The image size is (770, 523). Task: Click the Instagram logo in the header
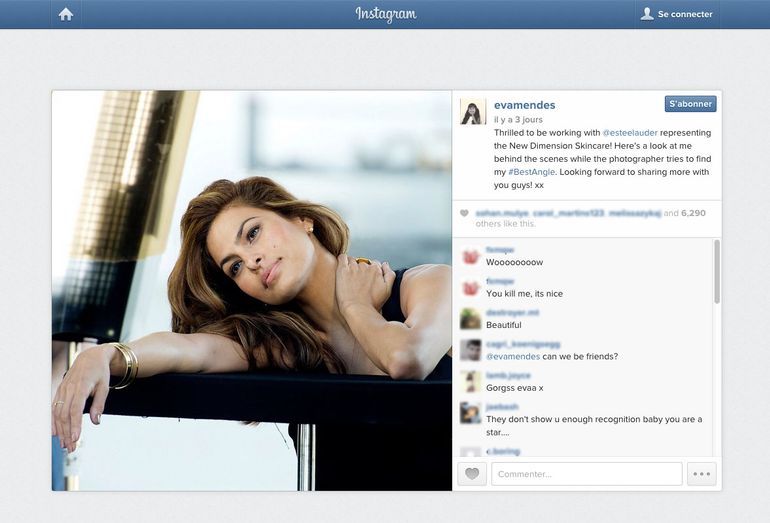385,14
